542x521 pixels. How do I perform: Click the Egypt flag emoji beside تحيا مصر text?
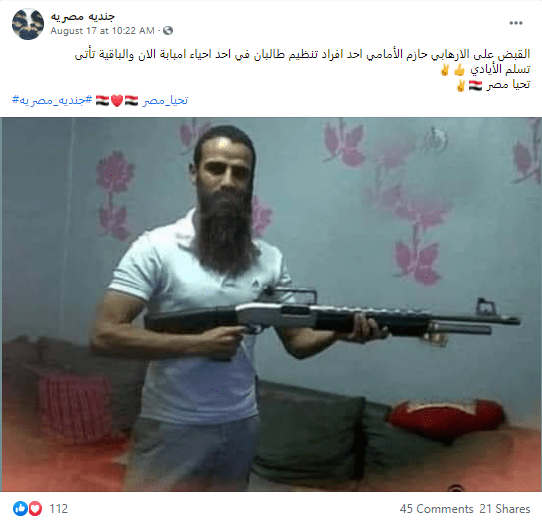[475, 85]
